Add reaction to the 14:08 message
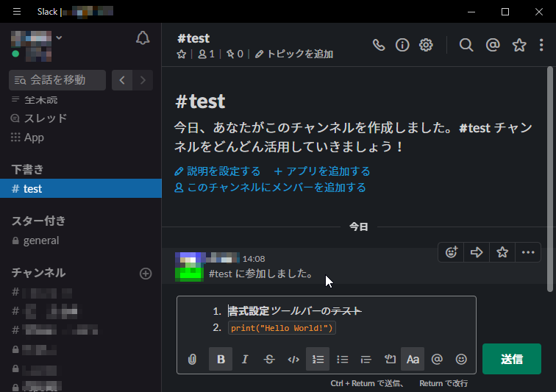 [x=451, y=252]
